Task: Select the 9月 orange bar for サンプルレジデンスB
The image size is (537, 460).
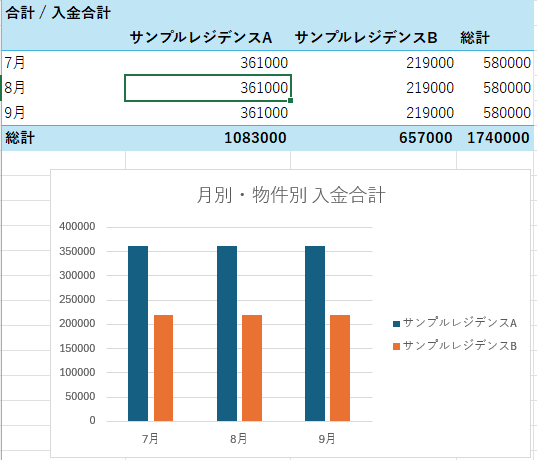Action: (340, 368)
